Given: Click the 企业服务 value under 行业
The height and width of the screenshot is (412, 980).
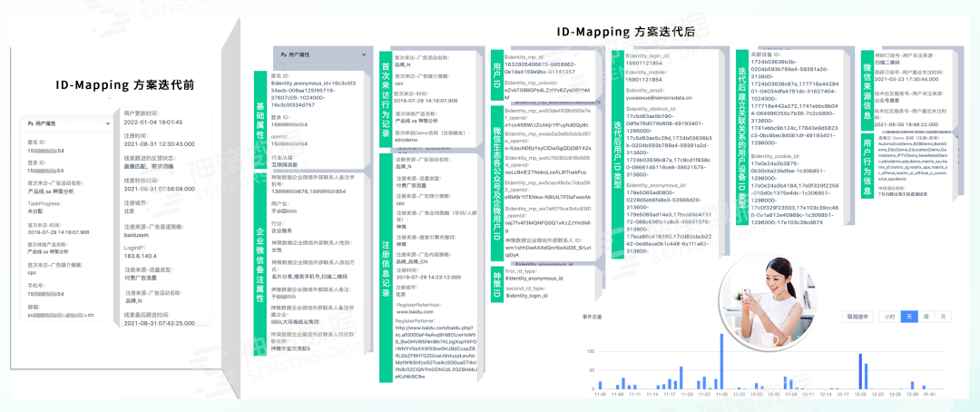Looking at the screenshot, I should pyautogui.click(x=281, y=231).
